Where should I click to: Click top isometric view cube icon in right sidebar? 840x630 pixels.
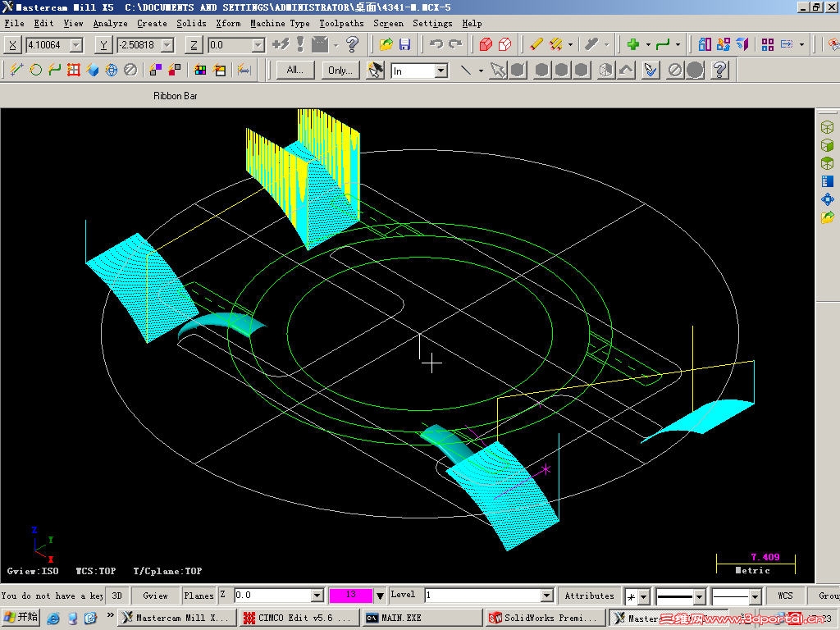(827, 127)
